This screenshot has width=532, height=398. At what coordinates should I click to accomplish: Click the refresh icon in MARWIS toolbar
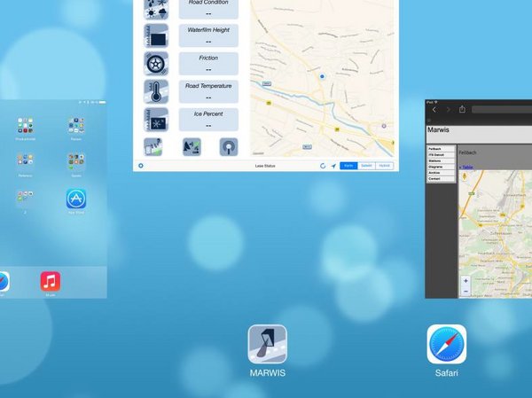coord(324,166)
